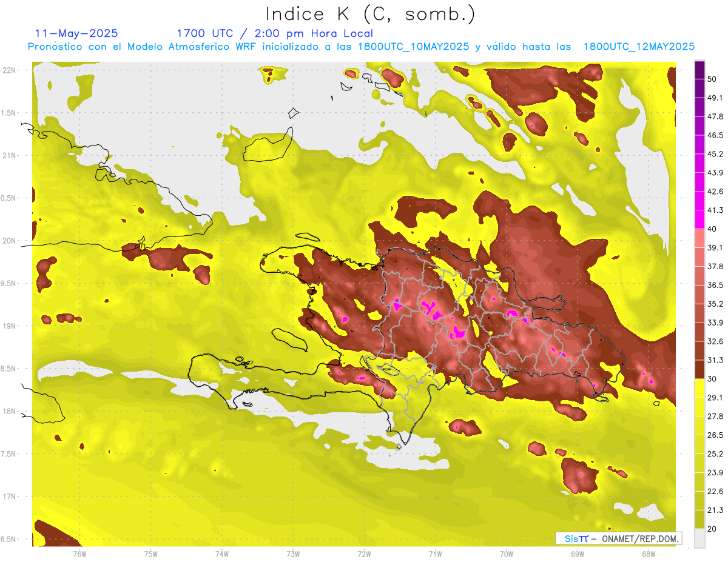Click the 70W longitude label
Image resolution: width=728 pixels, height=562 pixels.
(x=507, y=554)
